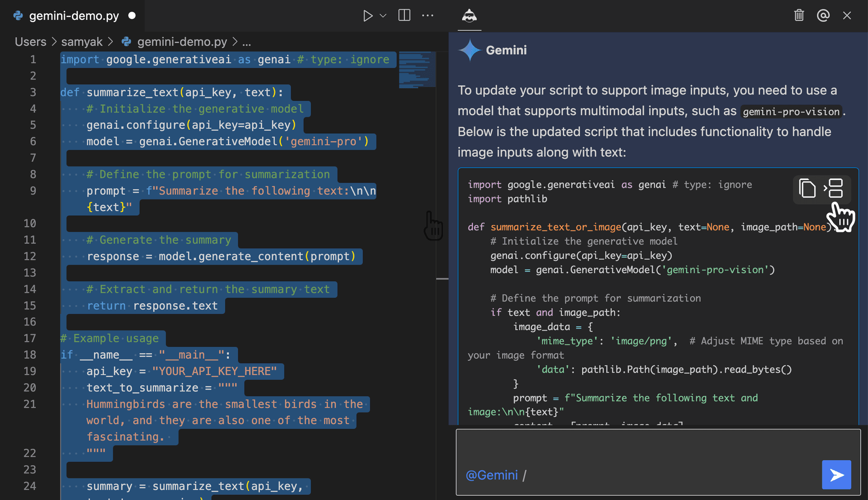Image resolution: width=868 pixels, height=500 pixels.
Task: Click 'import pathlib' in chat code
Action: coord(507,199)
